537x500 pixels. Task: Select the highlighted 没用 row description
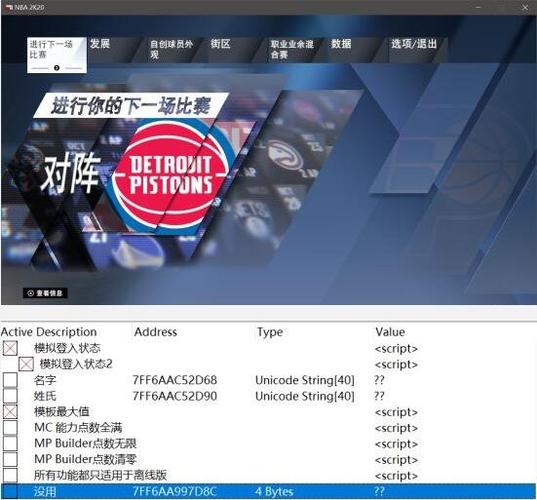(45, 492)
